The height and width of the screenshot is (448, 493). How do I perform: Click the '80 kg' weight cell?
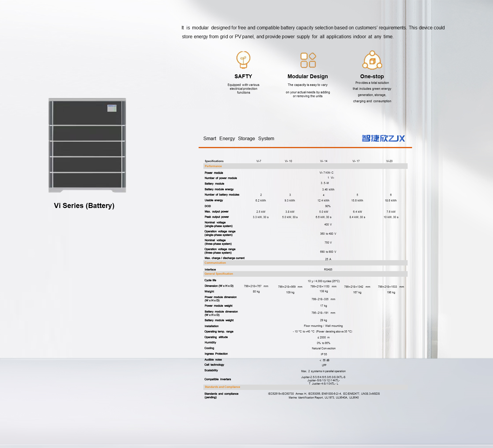256,292
